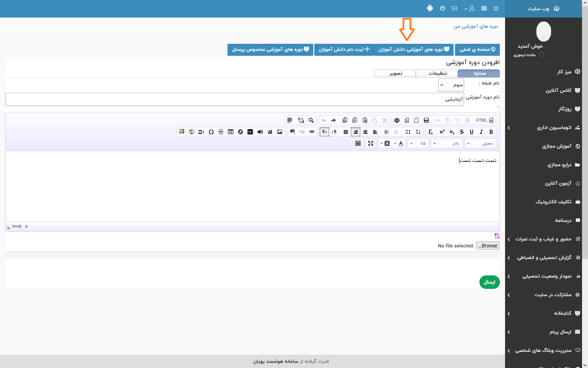Align text to the right

coord(356,132)
